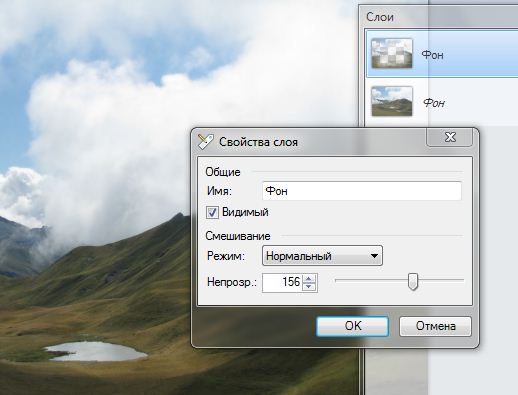518x395 pixels.
Task: Click the layer properties dialog title icon
Action: (x=205, y=142)
